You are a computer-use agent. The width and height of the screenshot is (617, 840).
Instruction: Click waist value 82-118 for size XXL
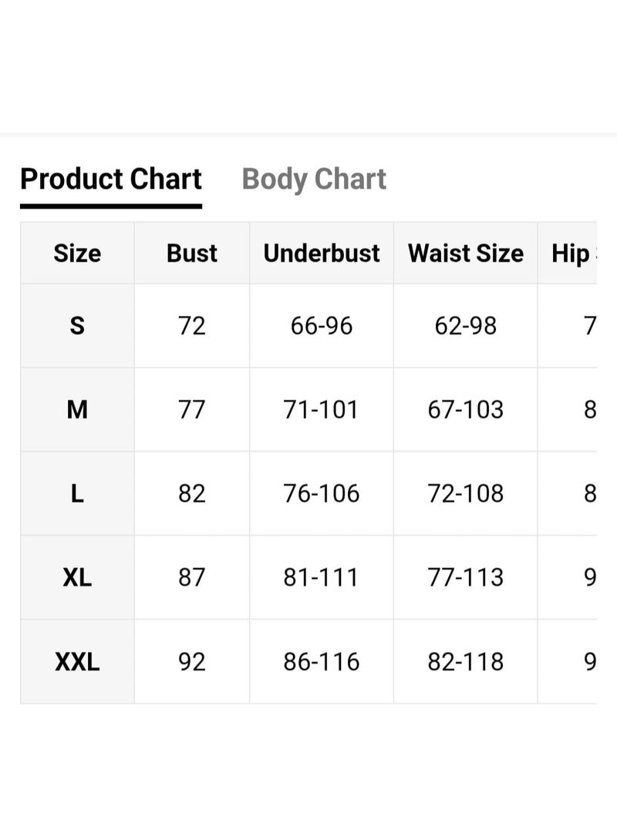tap(465, 662)
